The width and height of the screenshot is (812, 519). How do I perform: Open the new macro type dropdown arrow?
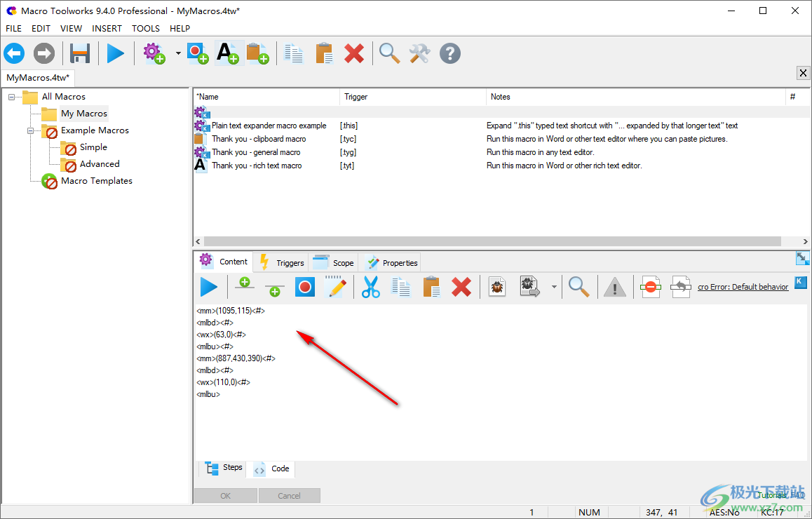coord(178,53)
